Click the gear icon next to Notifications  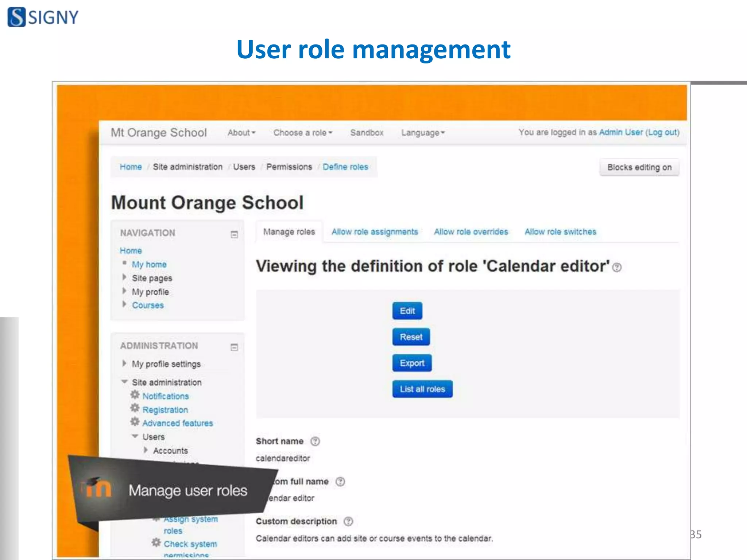[135, 395]
